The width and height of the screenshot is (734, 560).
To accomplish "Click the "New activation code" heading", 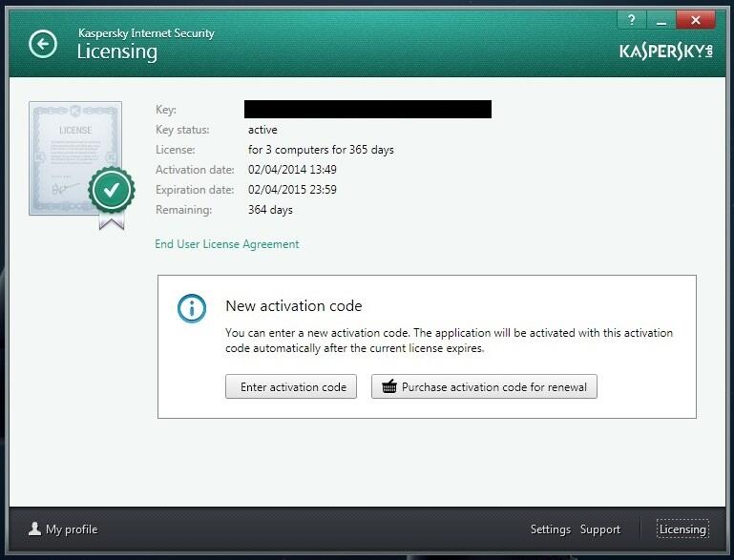I will (294, 306).
